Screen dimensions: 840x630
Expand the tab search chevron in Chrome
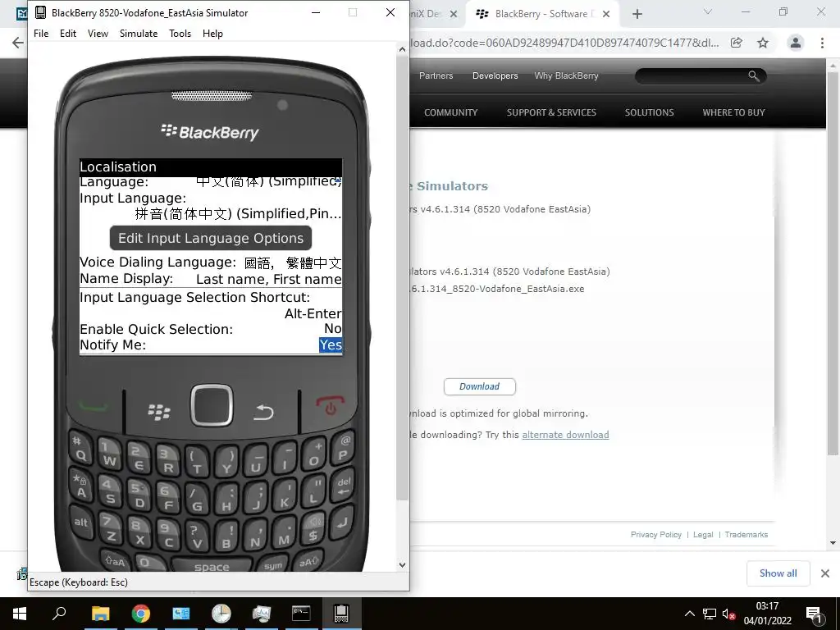click(x=708, y=11)
